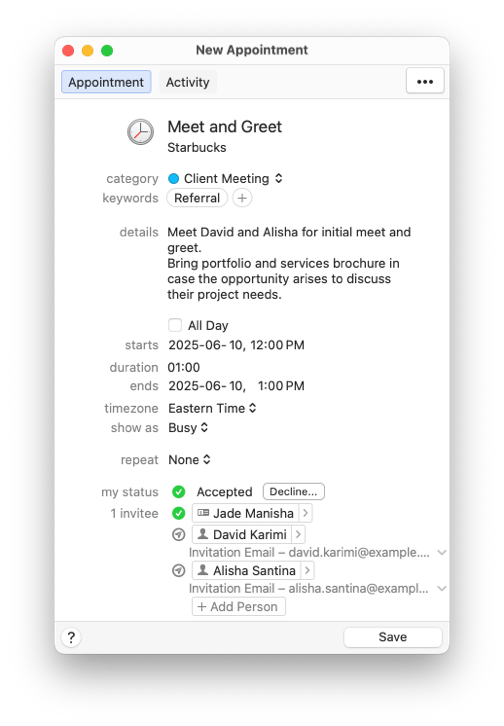504x726 pixels.
Task: Add a keyword with plus icon
Action: (242, 198)
